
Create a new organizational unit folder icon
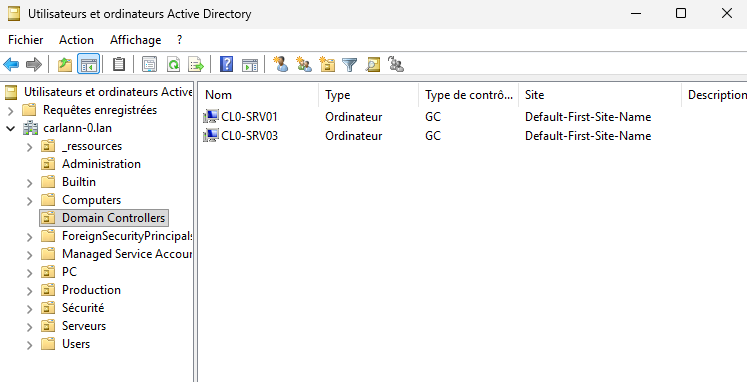point(327,64)
